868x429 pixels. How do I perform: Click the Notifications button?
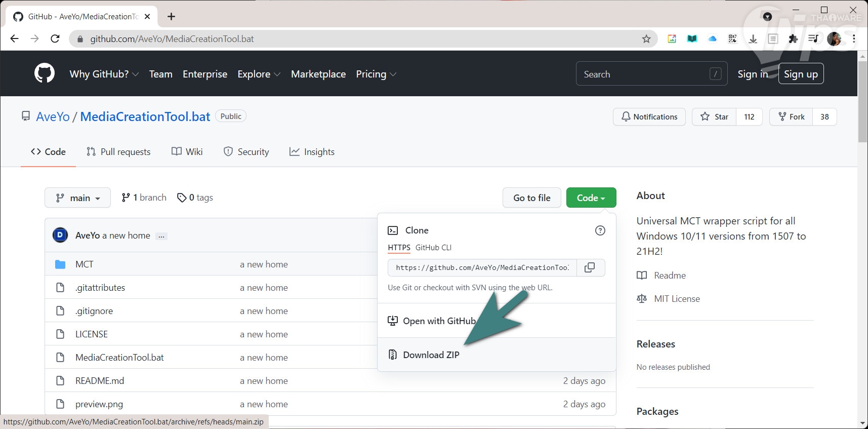click(x=649, y=116)
